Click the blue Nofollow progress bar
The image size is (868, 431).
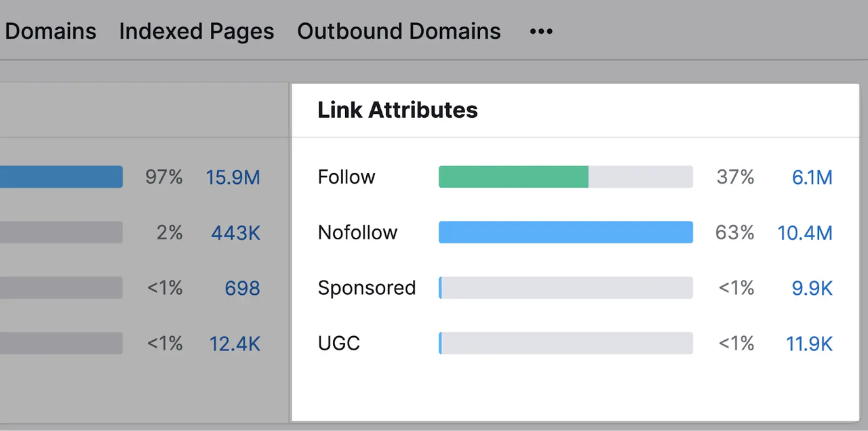coord(566,232)
